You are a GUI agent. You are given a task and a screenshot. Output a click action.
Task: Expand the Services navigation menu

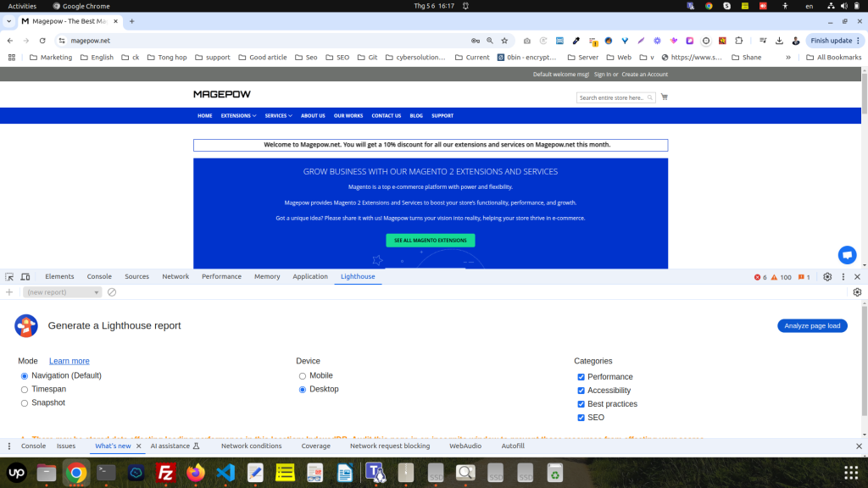coord(278,116)
